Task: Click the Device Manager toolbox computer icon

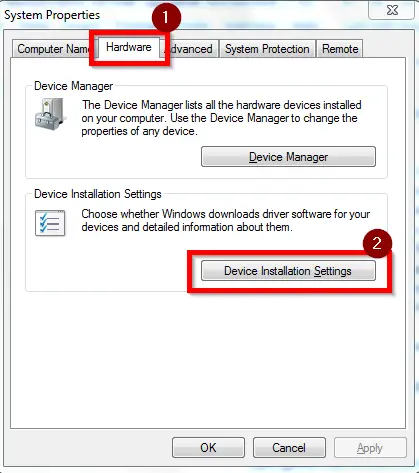Action: [x=49, y=114]
